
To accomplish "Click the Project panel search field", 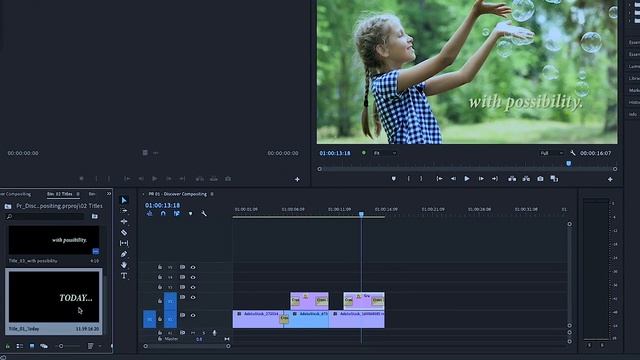I will [x=45, y=216].
